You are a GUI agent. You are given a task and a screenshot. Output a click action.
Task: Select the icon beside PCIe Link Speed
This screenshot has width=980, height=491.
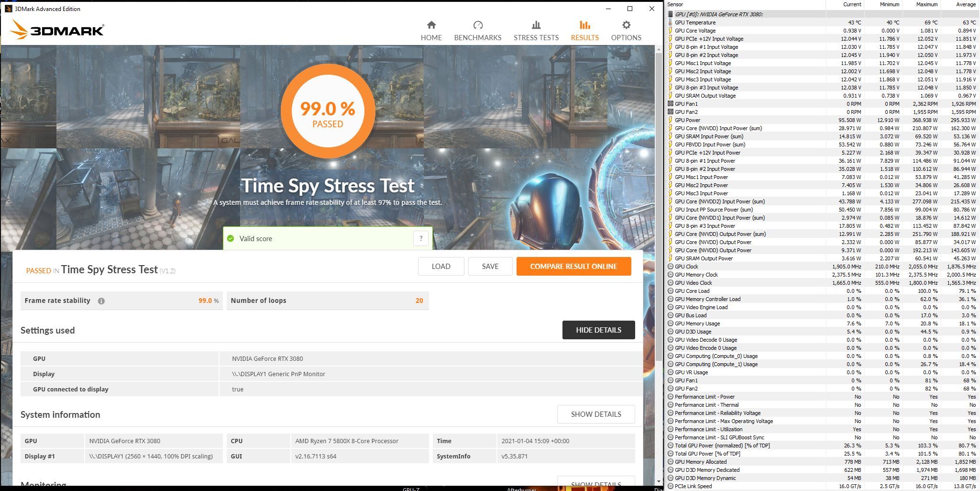pyautogui.click(x=671, y=486)
